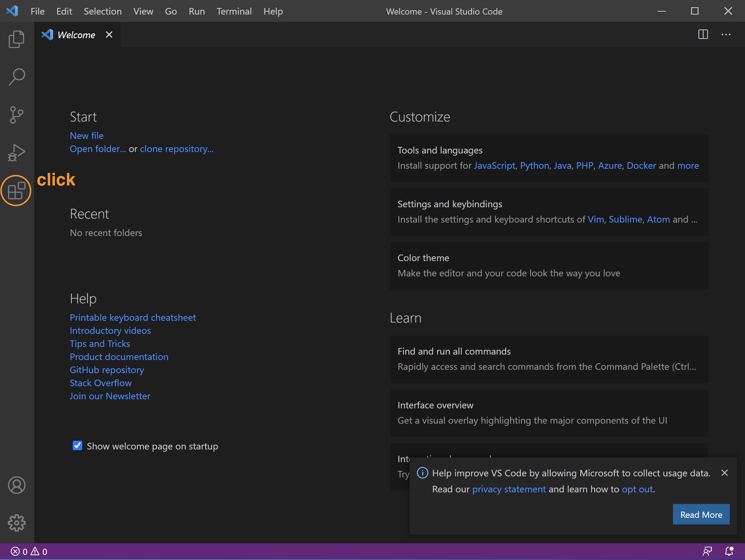Uncheck Show welcome page on startup

pos(77,446)
